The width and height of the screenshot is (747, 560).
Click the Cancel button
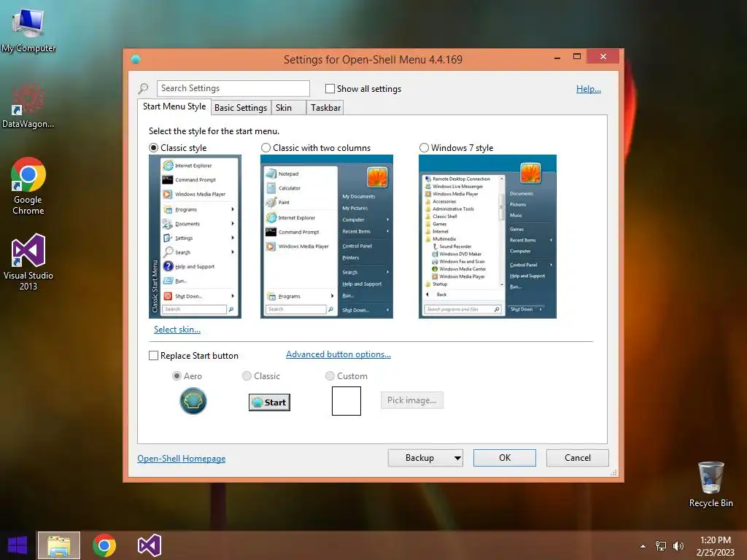tap(578, 458)
